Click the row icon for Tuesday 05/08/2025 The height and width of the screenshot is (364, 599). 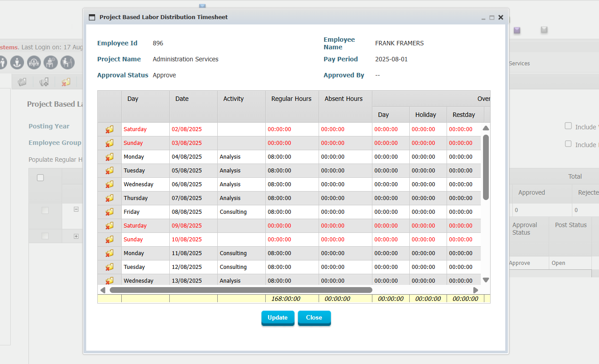pyautogui.click(x=109, y=171)
